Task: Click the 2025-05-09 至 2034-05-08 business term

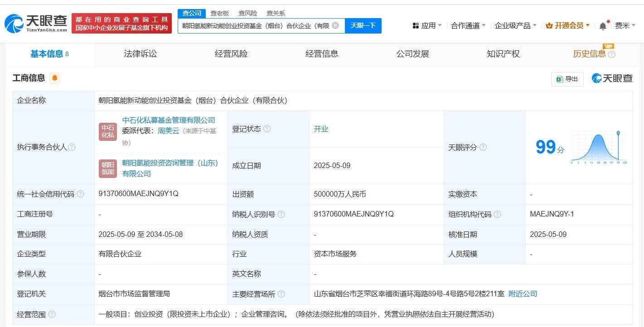Action: coord(140,235)
